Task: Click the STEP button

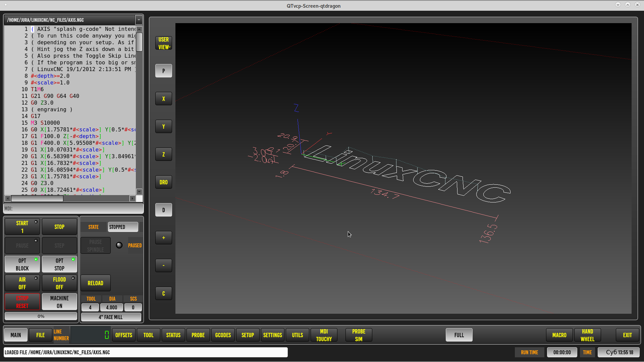Action: pyautogui.click(x=59, y=246)
